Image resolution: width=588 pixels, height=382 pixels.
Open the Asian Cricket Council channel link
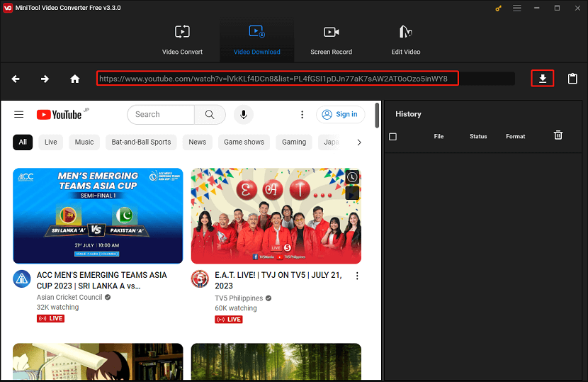pos(69,297)
